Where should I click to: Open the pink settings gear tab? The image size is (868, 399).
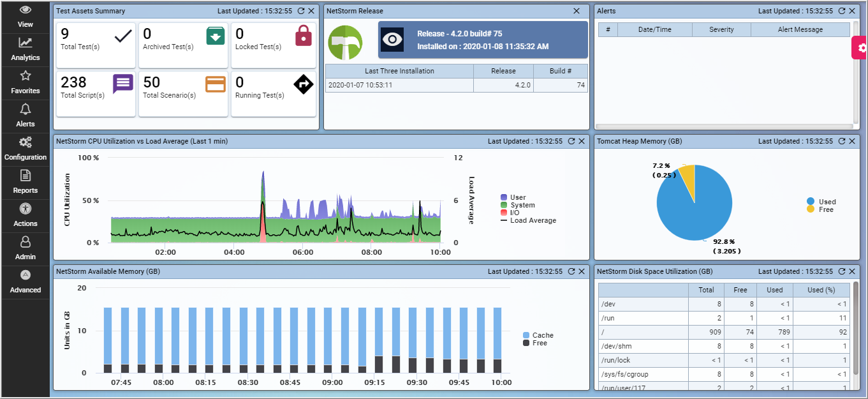(x=860, y=48)
